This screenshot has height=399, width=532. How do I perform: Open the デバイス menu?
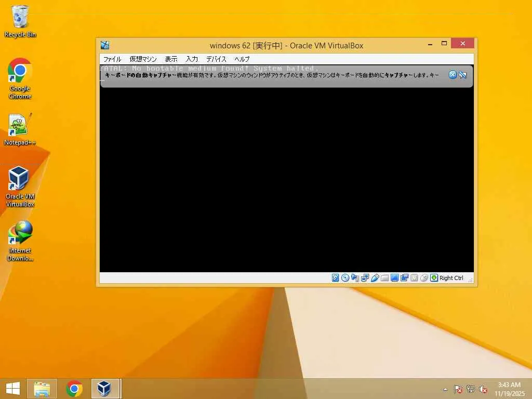(216, 59)
